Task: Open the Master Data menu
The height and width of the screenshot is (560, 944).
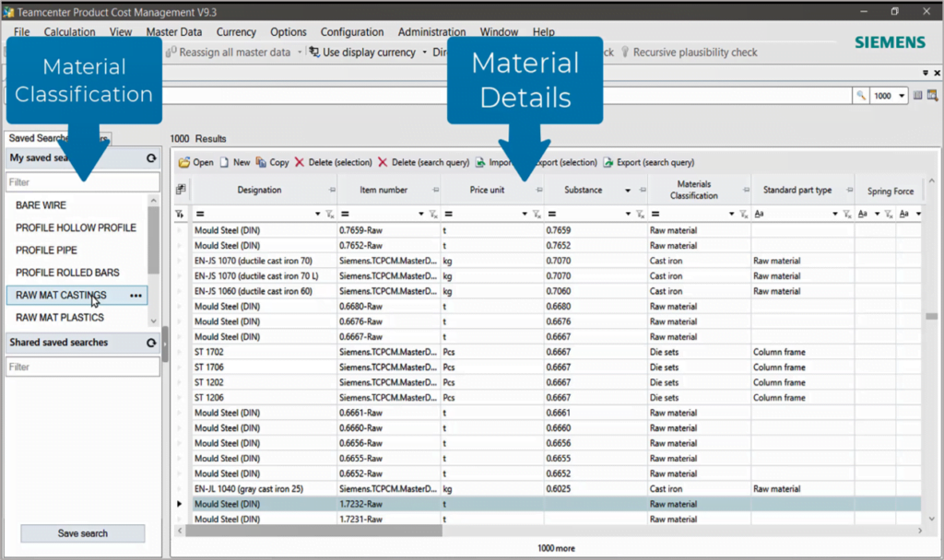Action: pyautogui.click(x=173, y=32)
